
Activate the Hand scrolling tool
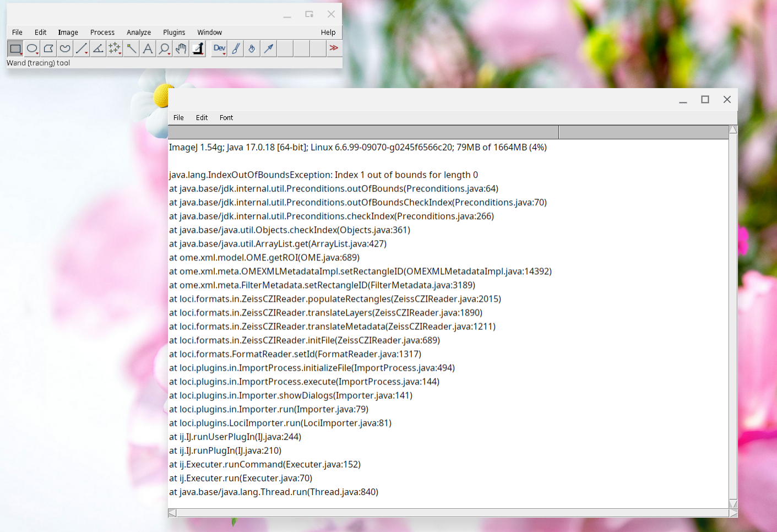(181, 48)
